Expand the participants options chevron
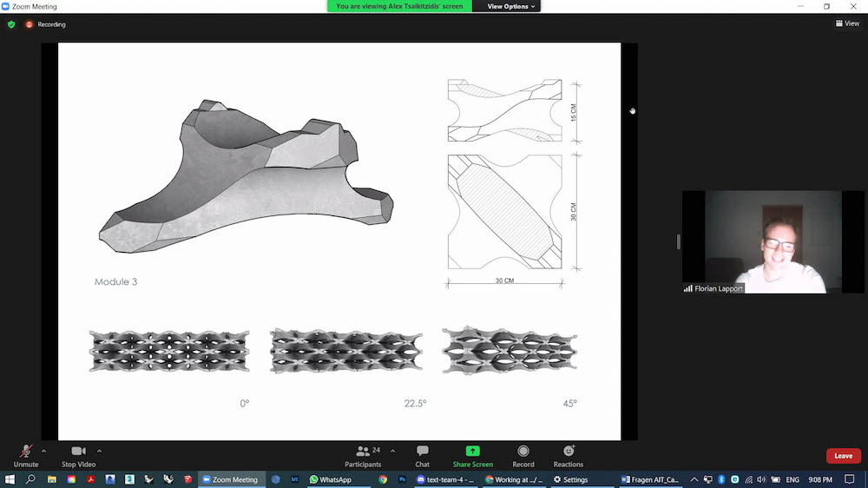The height and width of the screenshot is (488, 868). (392, 451)
